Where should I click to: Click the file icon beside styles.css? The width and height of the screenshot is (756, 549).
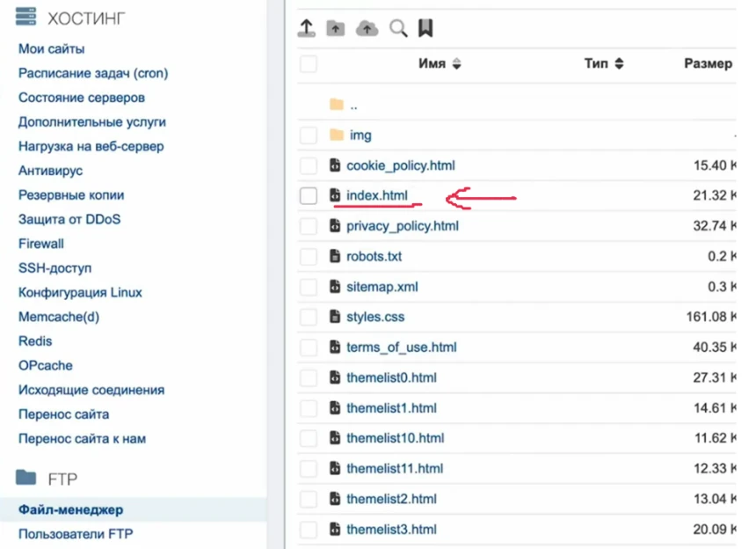tap(334, 317)
